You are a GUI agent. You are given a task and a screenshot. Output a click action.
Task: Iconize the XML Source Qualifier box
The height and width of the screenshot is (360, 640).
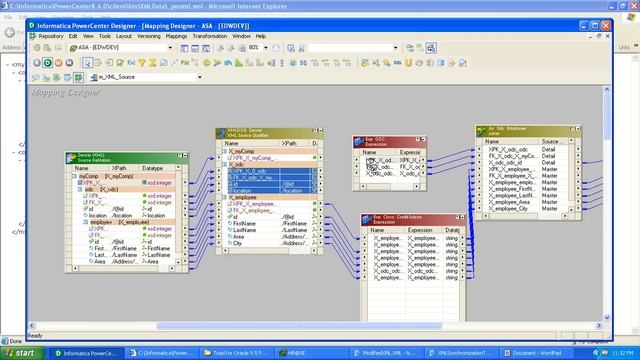click(320, 131)
